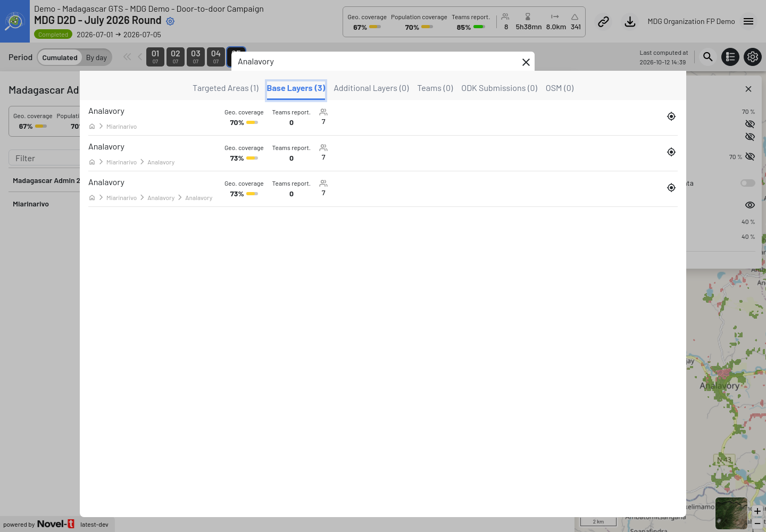
Task: Click the Filter input field
Action: tap(45, 158)
